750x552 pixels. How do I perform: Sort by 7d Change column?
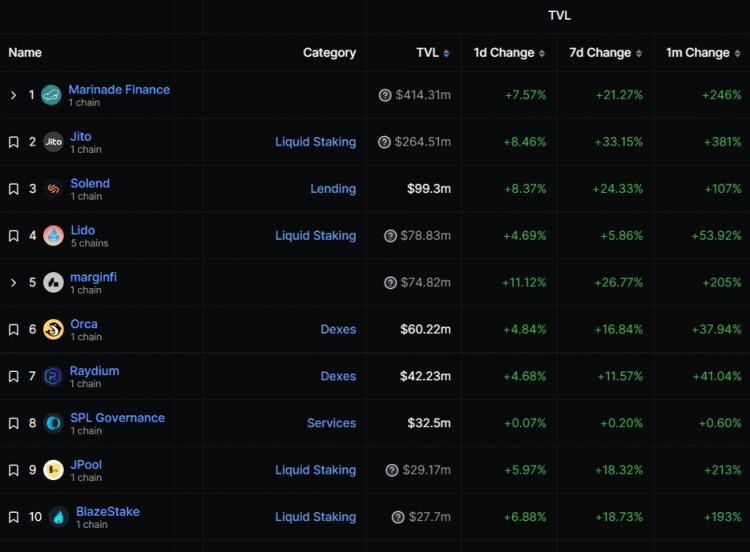click(x=605, y=53)
